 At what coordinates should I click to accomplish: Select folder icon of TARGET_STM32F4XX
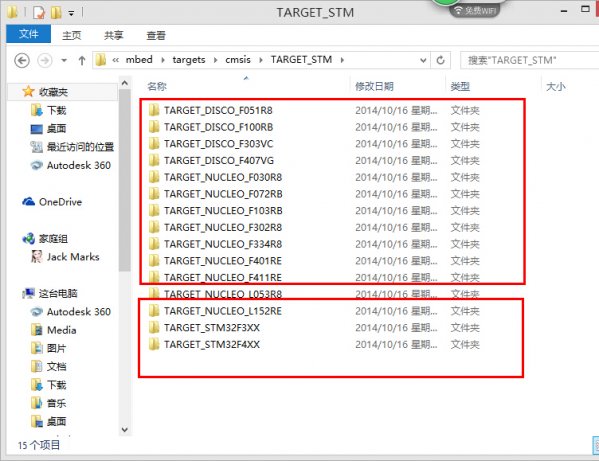click(x=154, y=344)
